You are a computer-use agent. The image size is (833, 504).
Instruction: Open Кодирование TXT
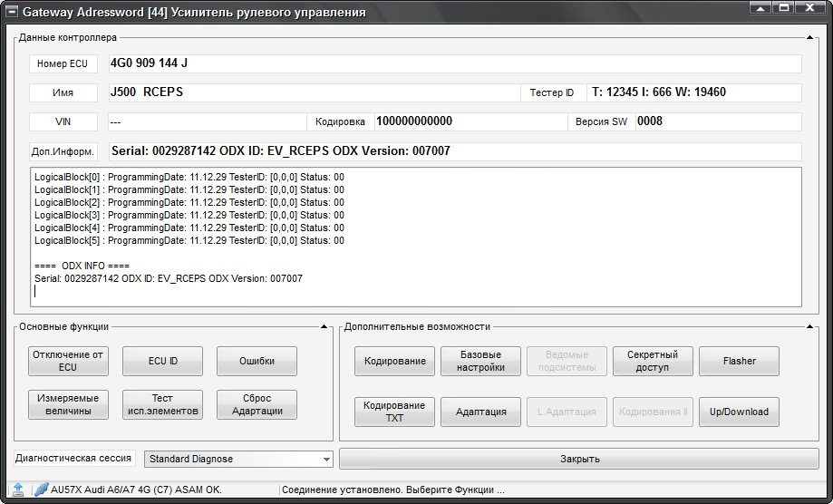(x=394, y=412)
